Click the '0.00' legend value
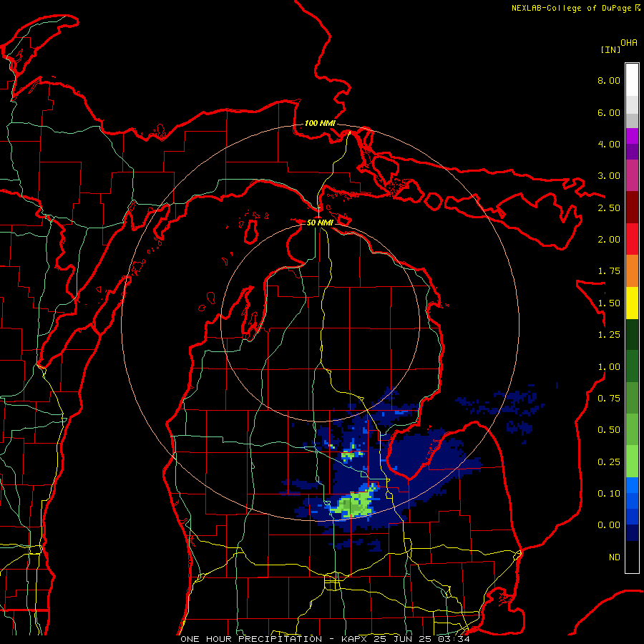644x644 pixels. click(609, 525)
